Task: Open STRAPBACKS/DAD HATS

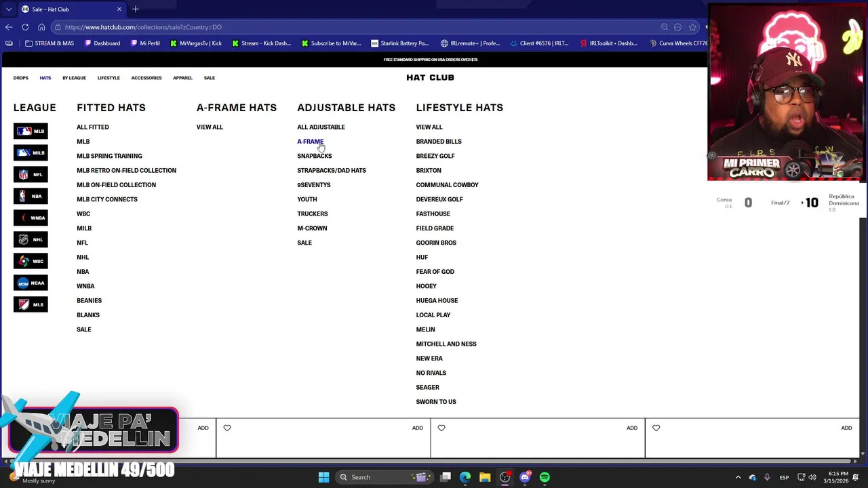Action: click(x=332, y=170)
